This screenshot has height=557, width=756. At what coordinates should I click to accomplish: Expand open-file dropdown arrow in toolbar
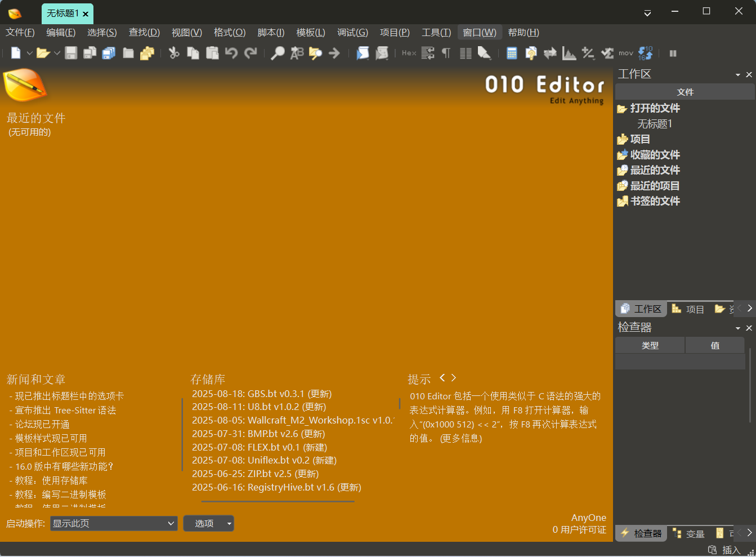57,54
